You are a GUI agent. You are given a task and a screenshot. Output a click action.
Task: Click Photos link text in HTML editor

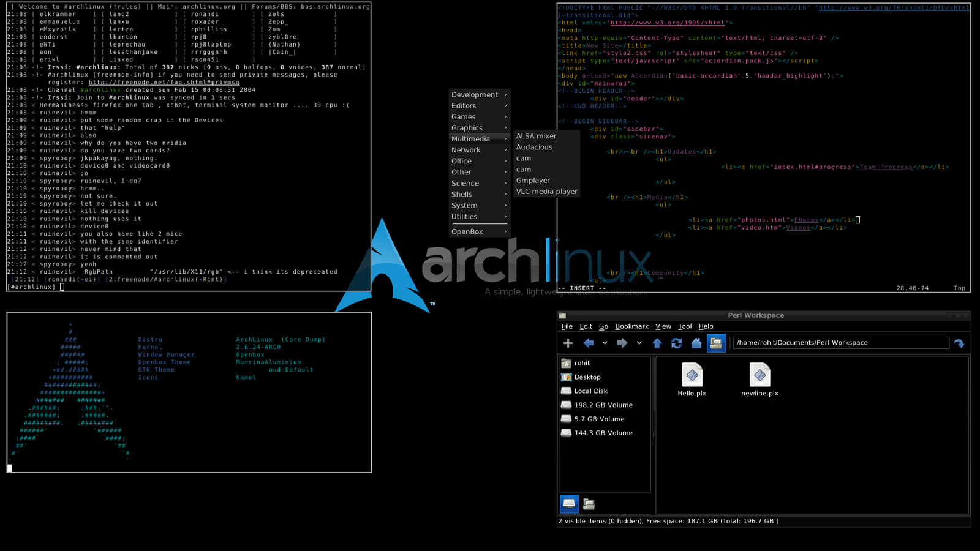pyautogui.click(x=806, y=220)
